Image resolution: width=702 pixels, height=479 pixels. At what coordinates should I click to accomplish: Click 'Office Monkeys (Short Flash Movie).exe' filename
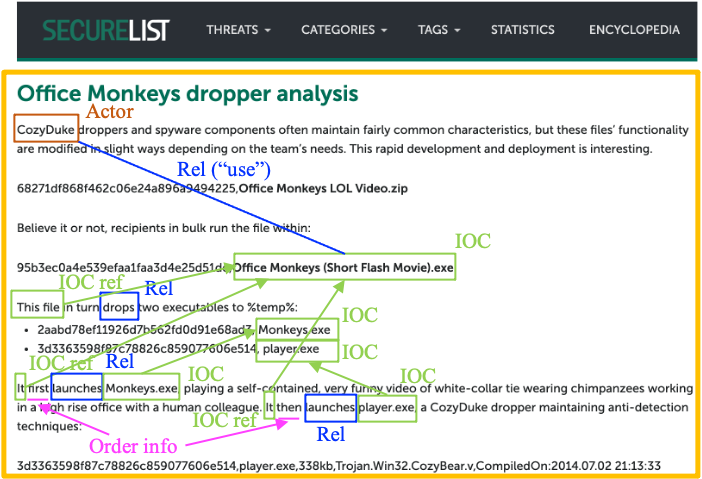[x=344, y=268]
